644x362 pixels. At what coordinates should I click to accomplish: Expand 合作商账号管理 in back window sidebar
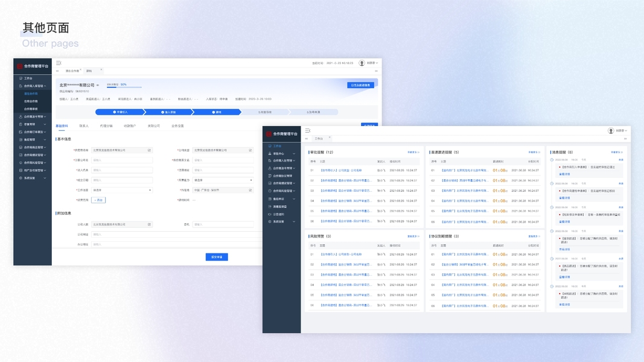click(x=45, y=116)
